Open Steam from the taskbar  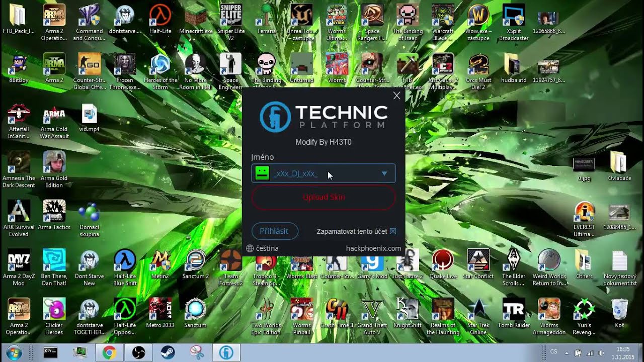click(x=168, y=352)
